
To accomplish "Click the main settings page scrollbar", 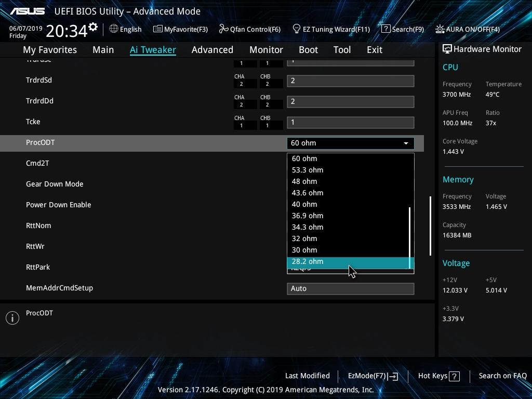I will pos(431,225).
